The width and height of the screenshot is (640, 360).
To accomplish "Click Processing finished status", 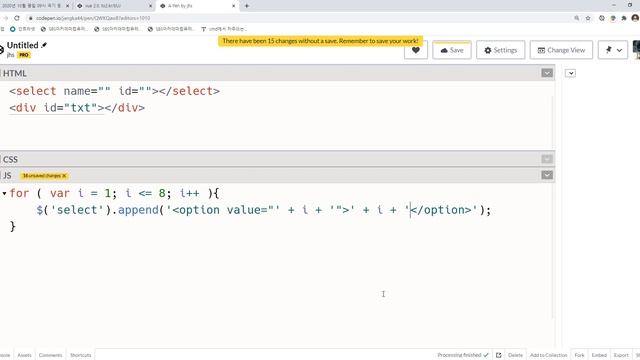I will 462,355.
